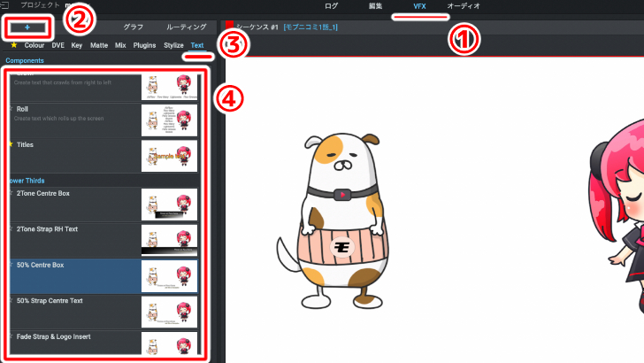Click the 2Tone Strap RH Text thumbnail
644x363 pixels.
click(169, 240)
